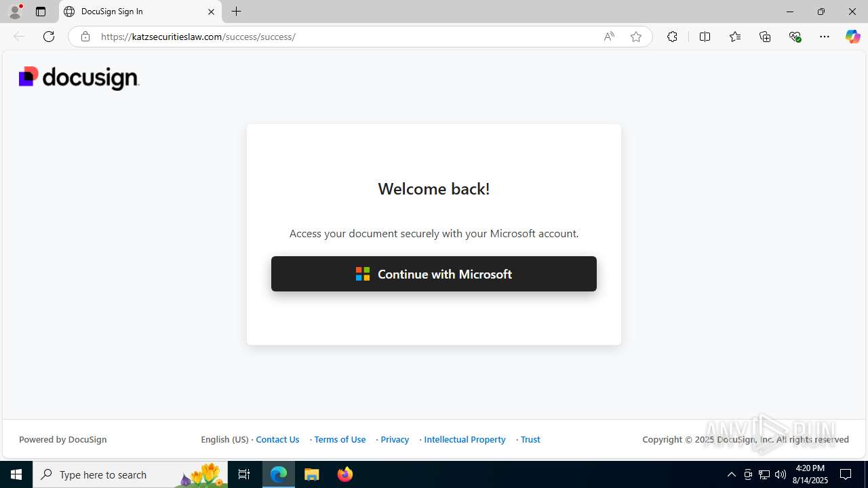Open the Copilot icon

point(852,37)
